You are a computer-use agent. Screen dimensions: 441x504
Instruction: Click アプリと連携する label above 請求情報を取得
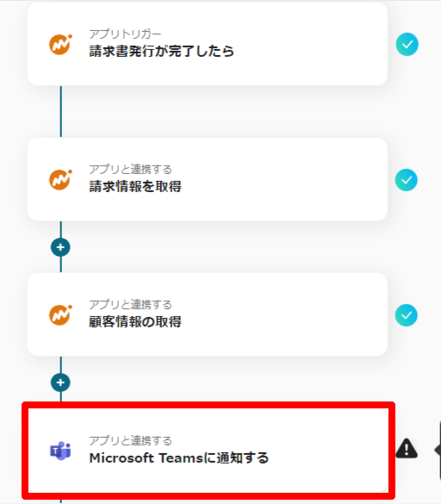pos(131,170)
